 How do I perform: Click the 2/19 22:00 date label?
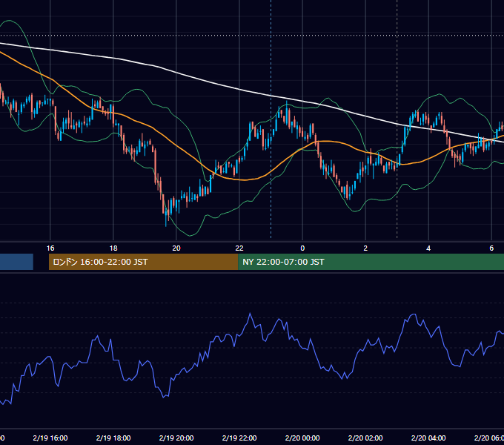239,438
